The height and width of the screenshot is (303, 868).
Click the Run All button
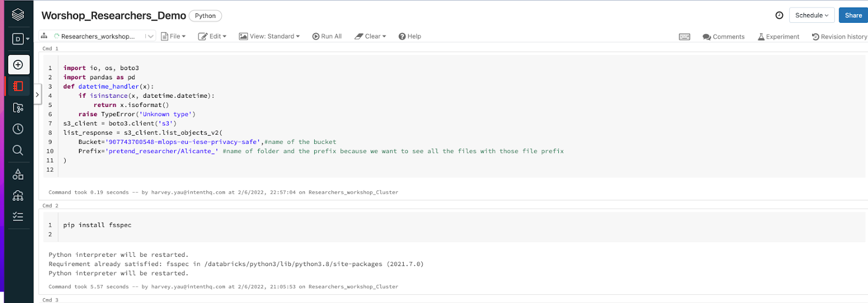point(327,36)
